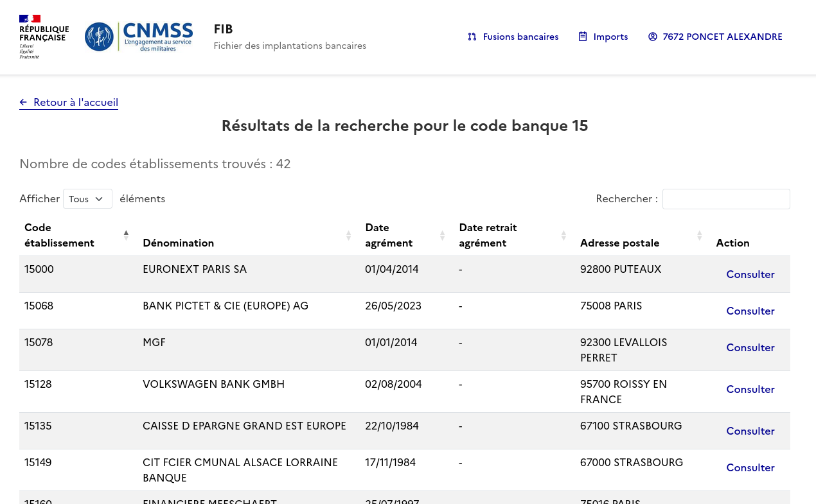Open the Fusions bancaires menu
The height and width of the screenshot is (504, 816).
coord(513,37)
